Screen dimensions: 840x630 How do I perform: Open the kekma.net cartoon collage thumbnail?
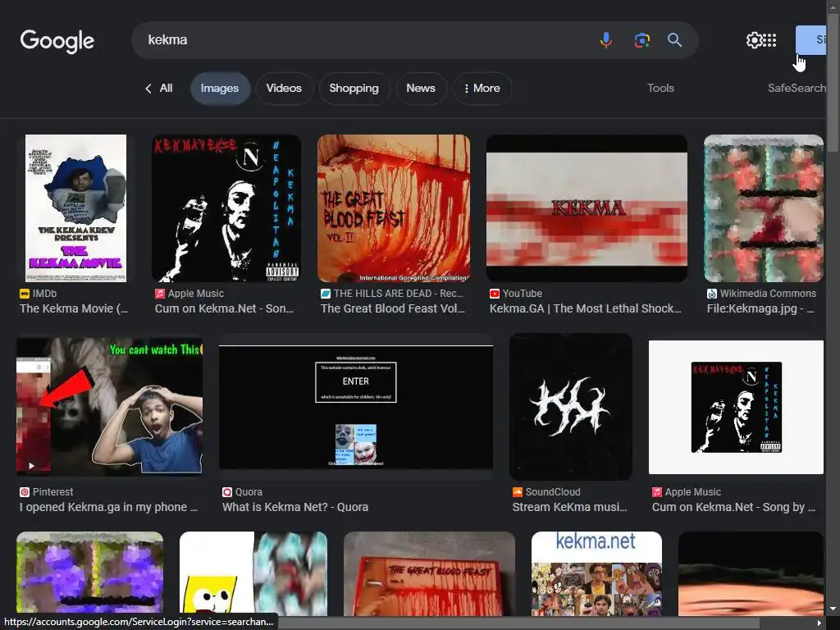pyautogui.click(x=597, y=573)
